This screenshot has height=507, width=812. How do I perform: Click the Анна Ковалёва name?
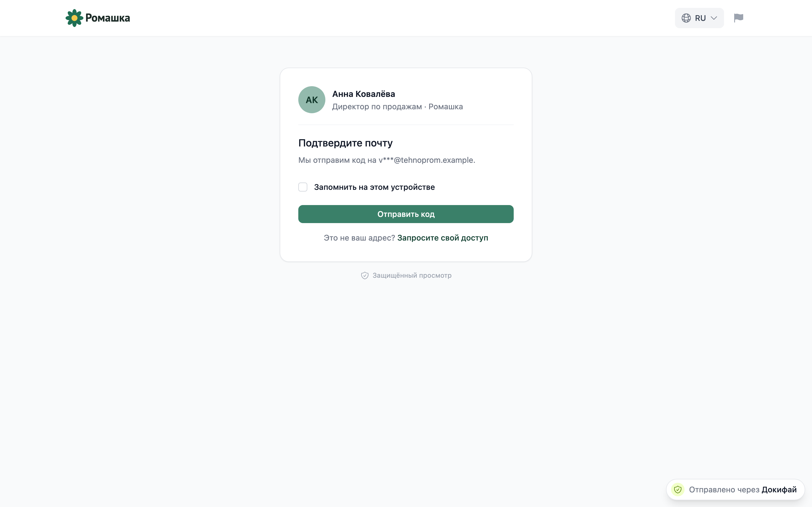point(363,94)
